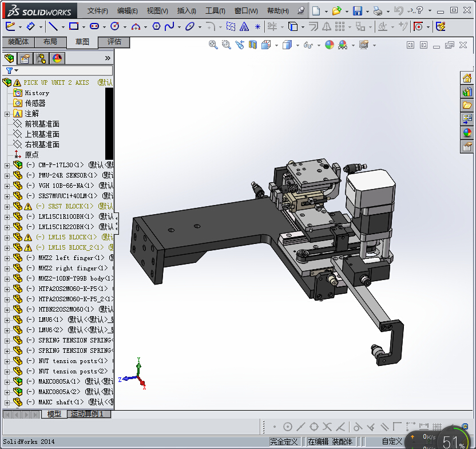
Task: Expand the MHZ2 left finger<1> node
Action: (7, 258)
